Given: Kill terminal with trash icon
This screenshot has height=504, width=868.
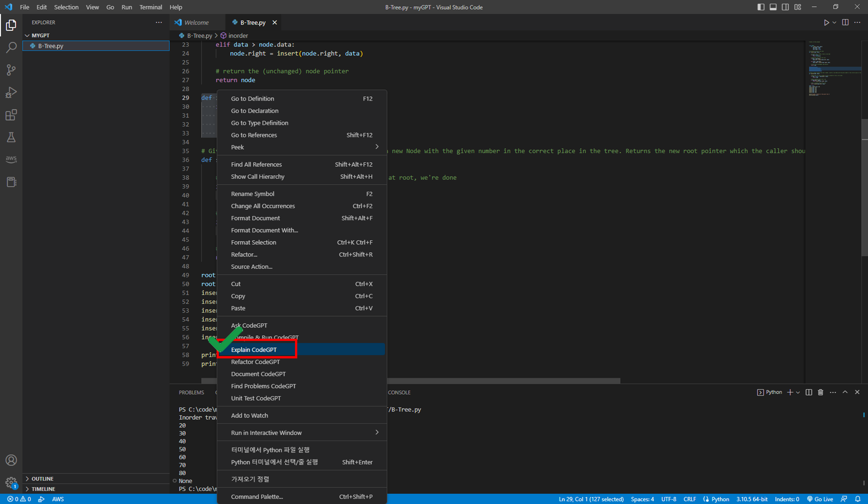Looking at the screenshot, I should (x=820, y=392).
